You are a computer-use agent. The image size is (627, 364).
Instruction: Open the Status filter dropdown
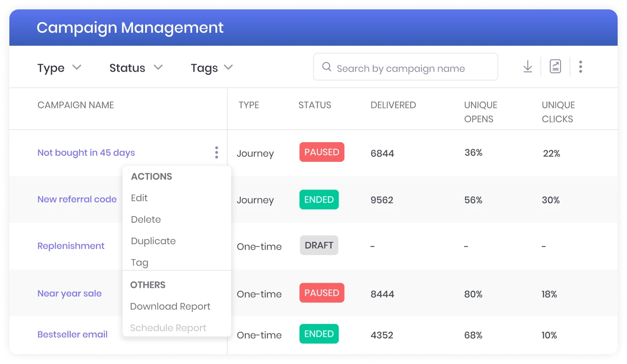[x=136, y=68]
